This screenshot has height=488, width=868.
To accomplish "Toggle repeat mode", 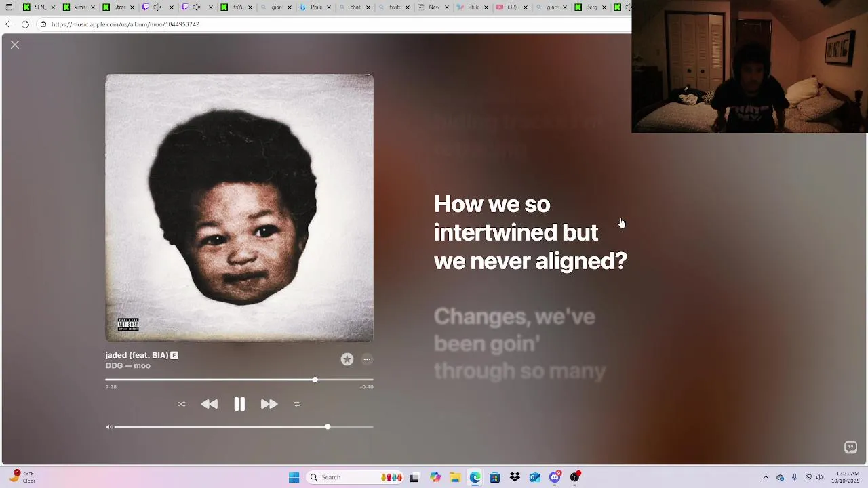I will pos(297,404).
